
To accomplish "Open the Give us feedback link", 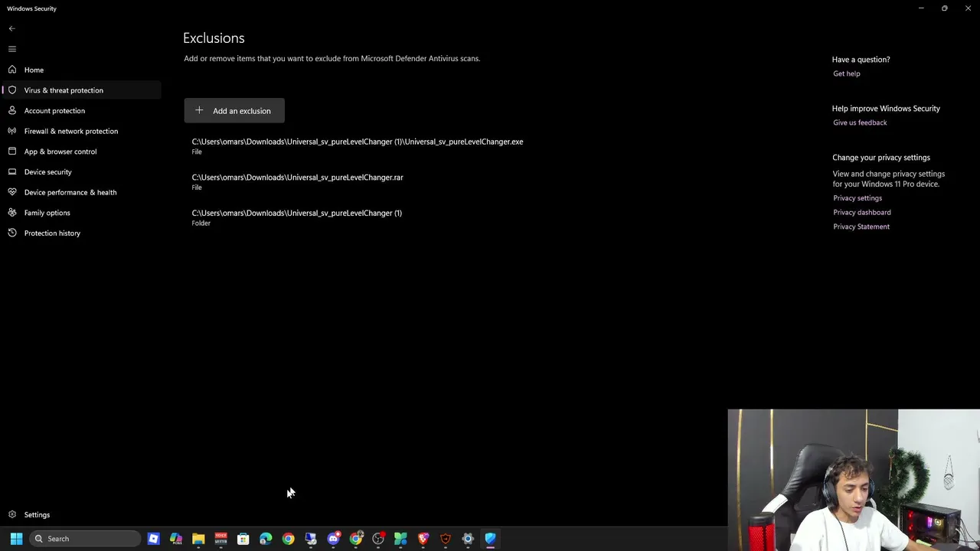I will coord(860,122).
